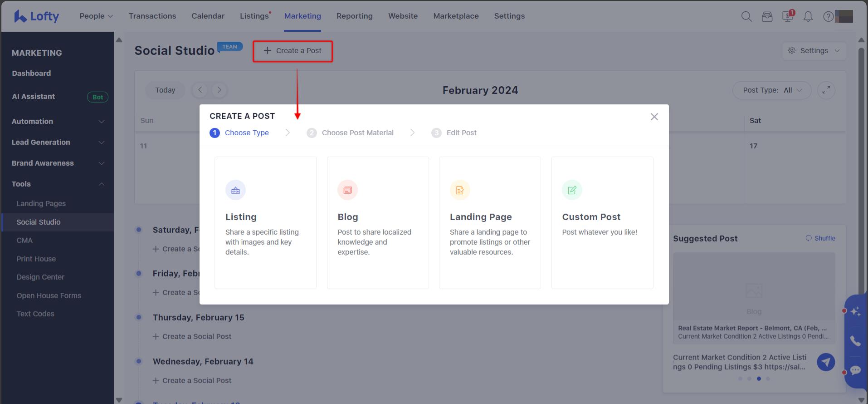The image size is (868, 404).
Task: Open the help question mark icon
Action: tap(828, 16)
